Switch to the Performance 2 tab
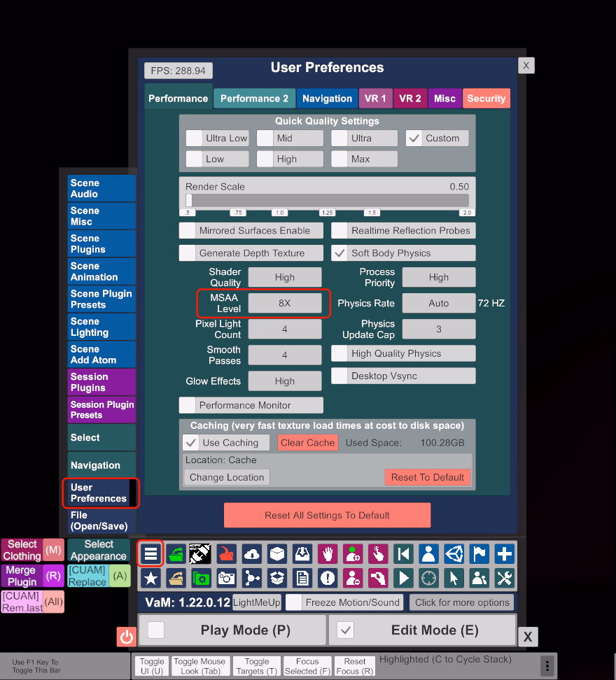Viewport: 616px width, 680px height. click(x=254, y=99)
